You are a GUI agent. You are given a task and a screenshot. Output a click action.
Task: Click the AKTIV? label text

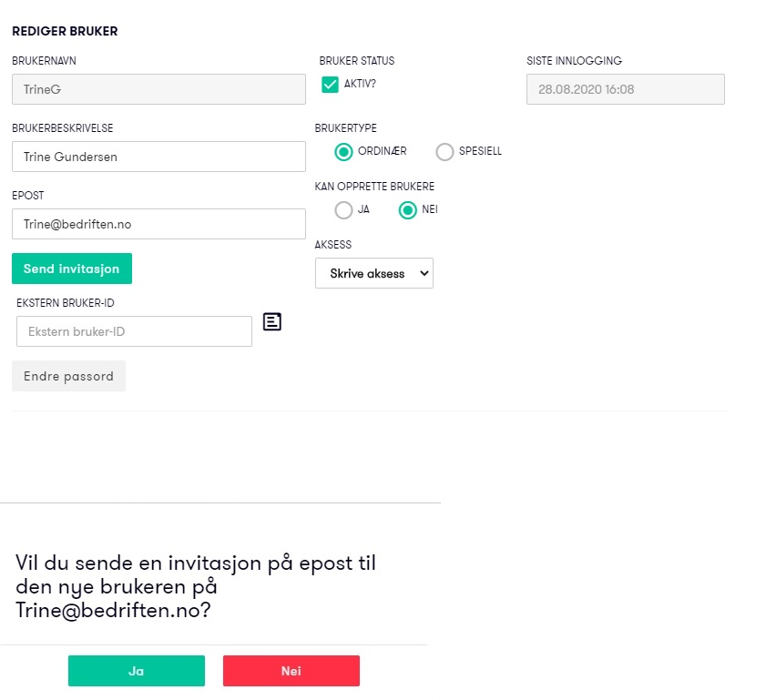coord(360,84)
